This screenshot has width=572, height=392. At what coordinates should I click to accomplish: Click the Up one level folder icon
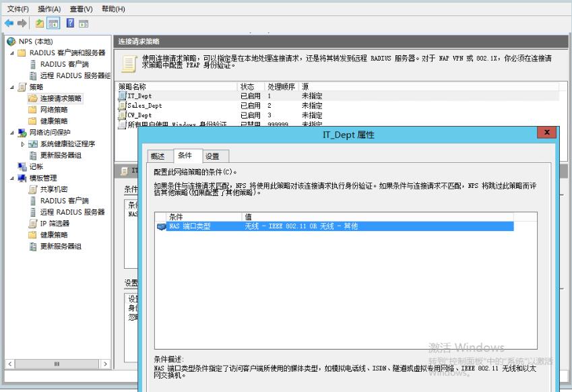pyautogui.click(x=39, y=24)
